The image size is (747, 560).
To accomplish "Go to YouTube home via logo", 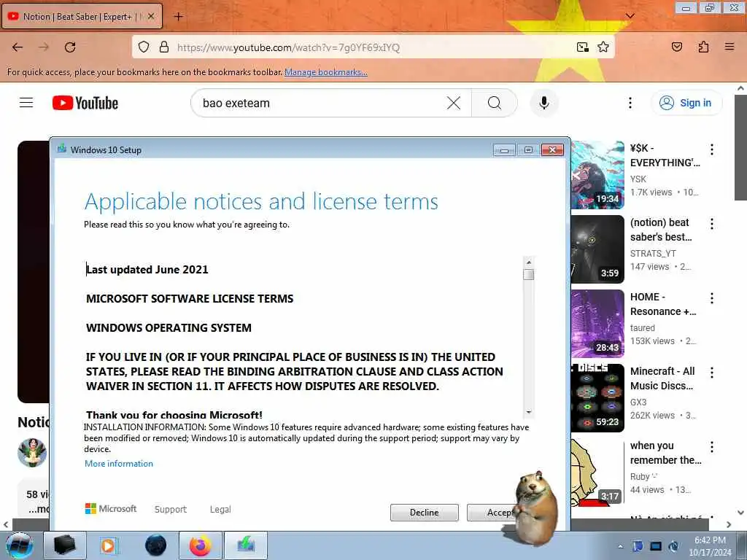I will point(85,103).
